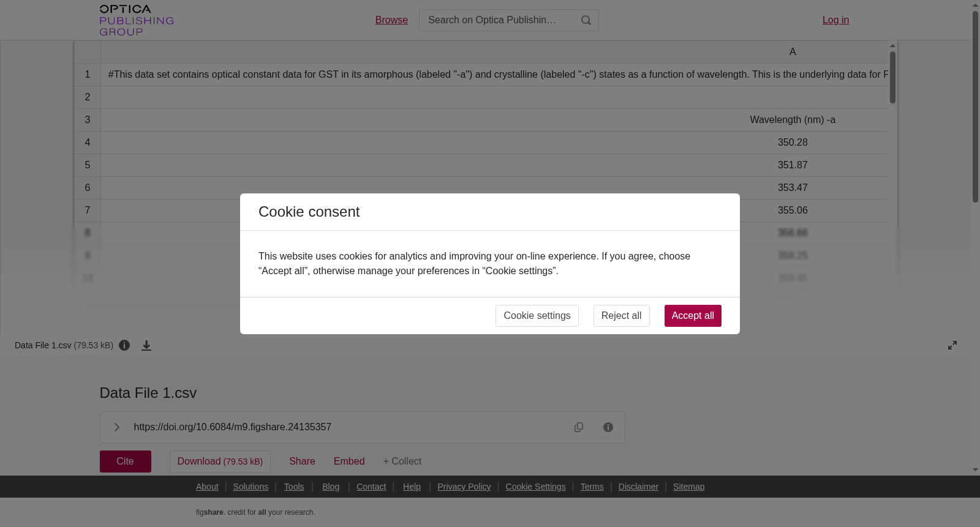Open the Blog footer link

pos(331,487)
